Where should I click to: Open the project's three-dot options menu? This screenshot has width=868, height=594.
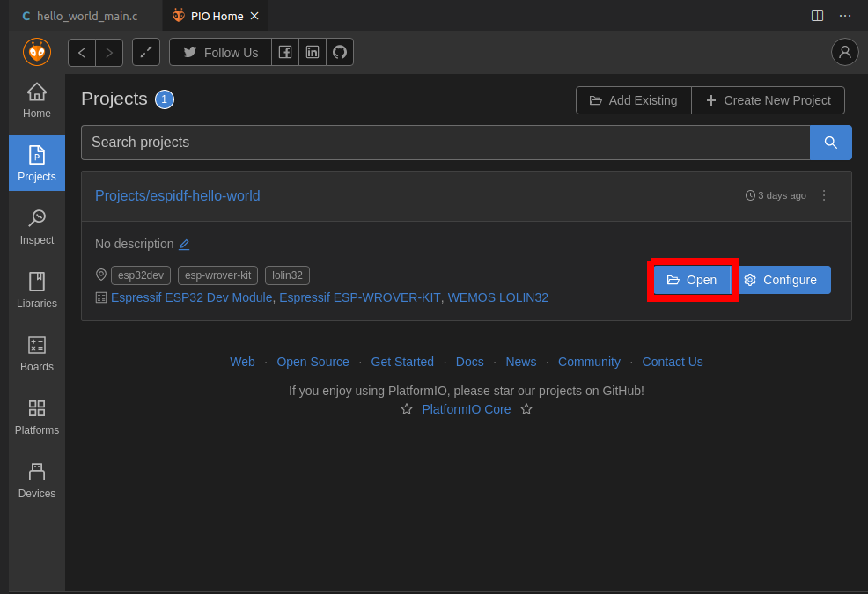(824, 195)
